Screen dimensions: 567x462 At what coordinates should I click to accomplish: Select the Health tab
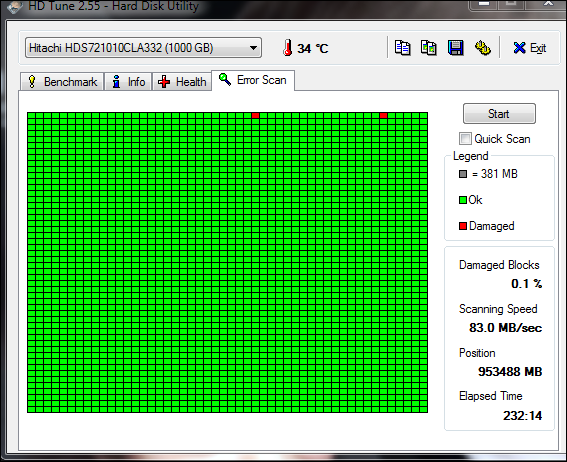pos(182,82)
